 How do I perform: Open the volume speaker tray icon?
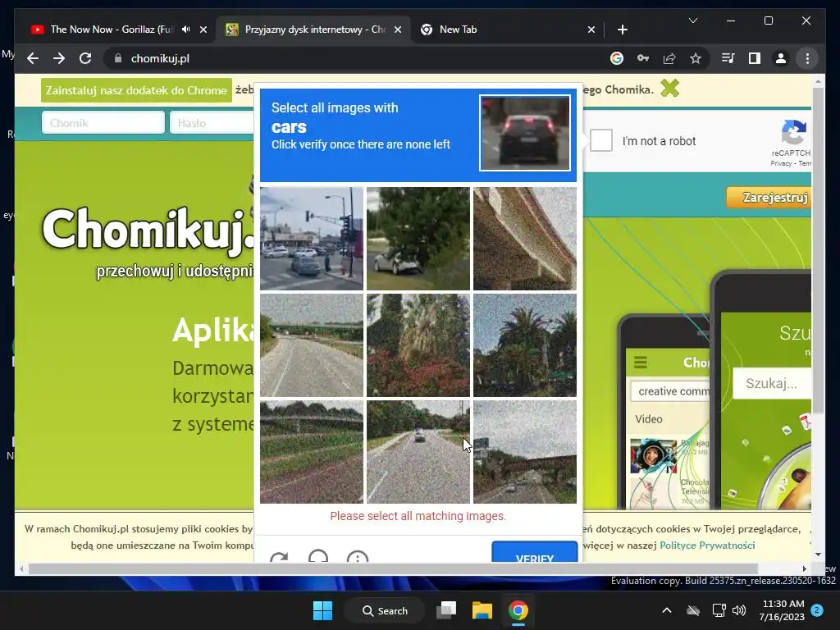coord(739,610)
